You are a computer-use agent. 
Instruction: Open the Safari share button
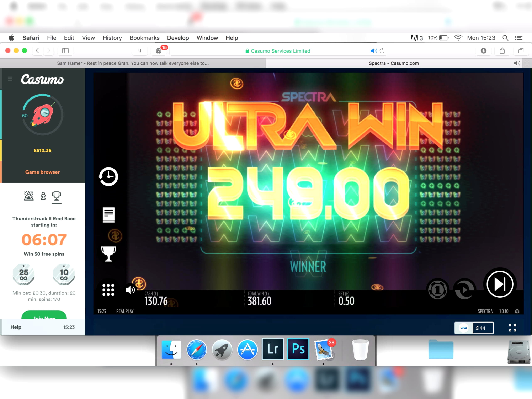click(502, 50)
